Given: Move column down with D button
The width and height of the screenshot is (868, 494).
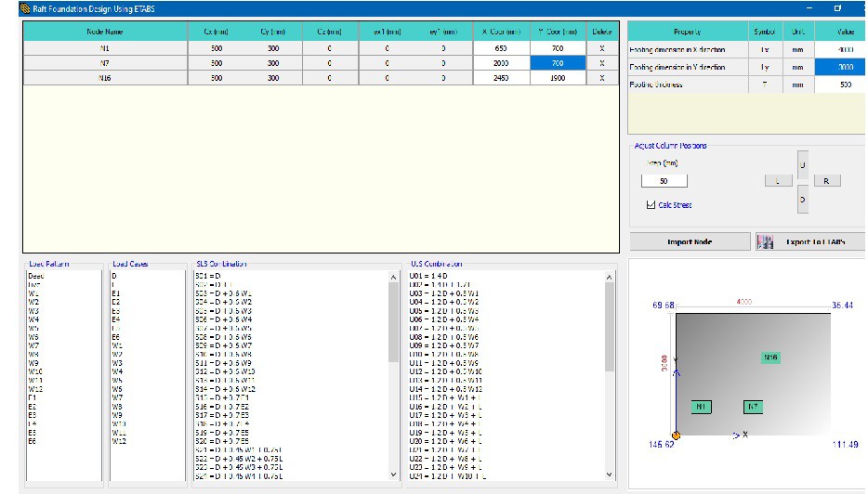Looking at the screenshot, I should point(802,199).
